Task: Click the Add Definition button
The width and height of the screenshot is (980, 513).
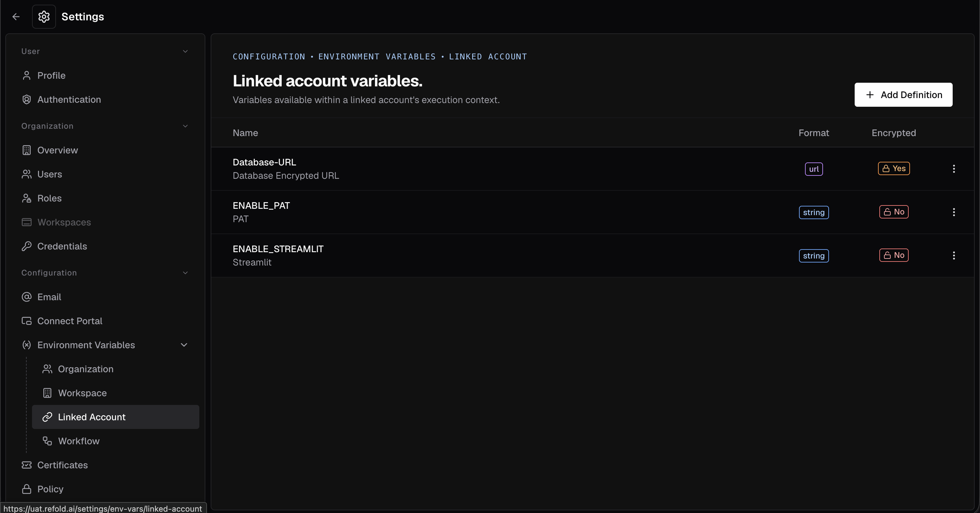Action: click(x=903, y=94)
